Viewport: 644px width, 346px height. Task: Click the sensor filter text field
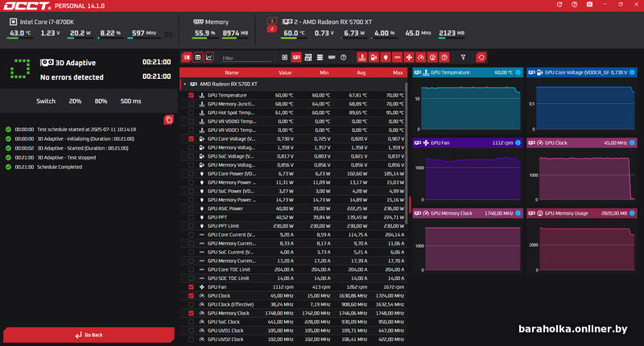click(x=246, y=58)
